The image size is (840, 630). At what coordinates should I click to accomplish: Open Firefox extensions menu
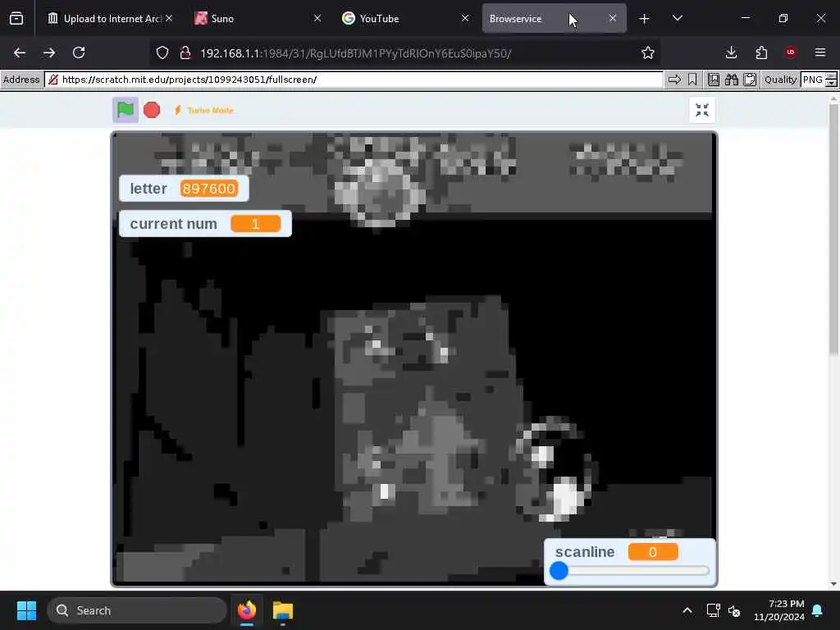[x=761, y=52]
